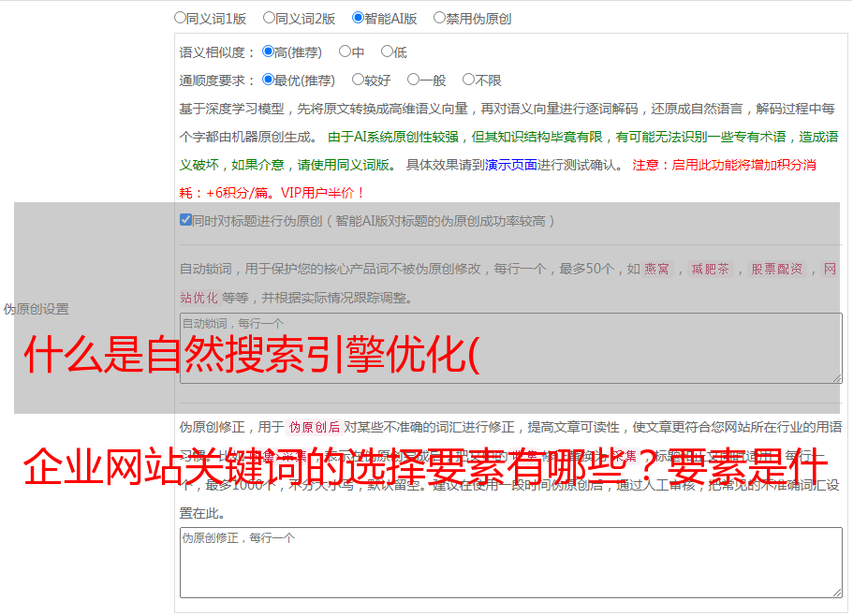Click the highlighted term 伪原创后
This screenshot has height=616, width=853.
[315, 427]
